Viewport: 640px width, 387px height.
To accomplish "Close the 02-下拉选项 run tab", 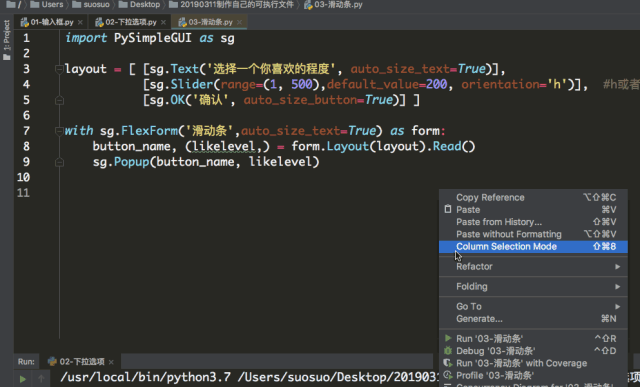I will pos(111,362).
